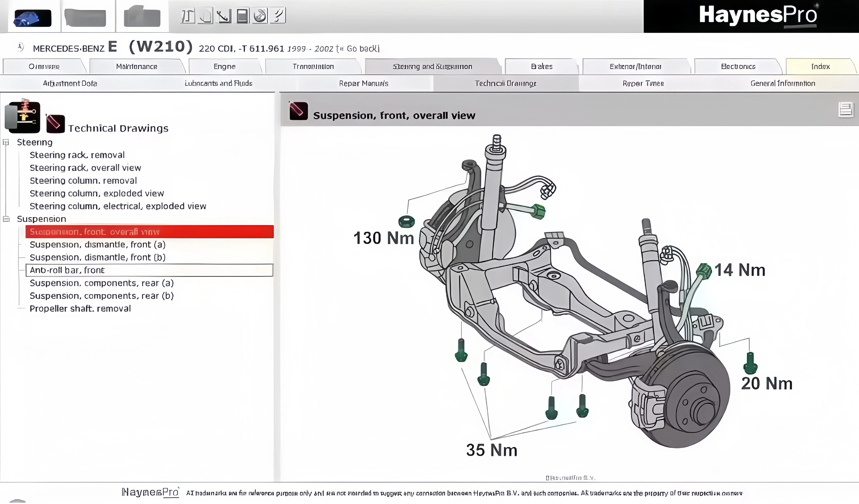The image size is (859, 504).
Task: Click the gray truck vehicle type icon
Action: click(x=142, y=17)
